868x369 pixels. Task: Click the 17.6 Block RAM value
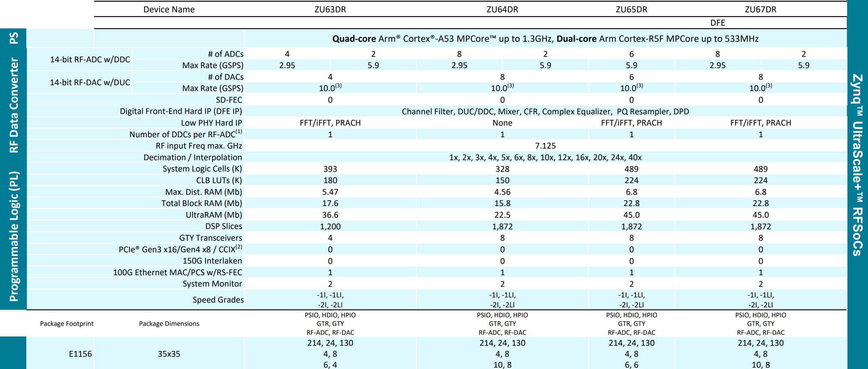coord(330,203)
